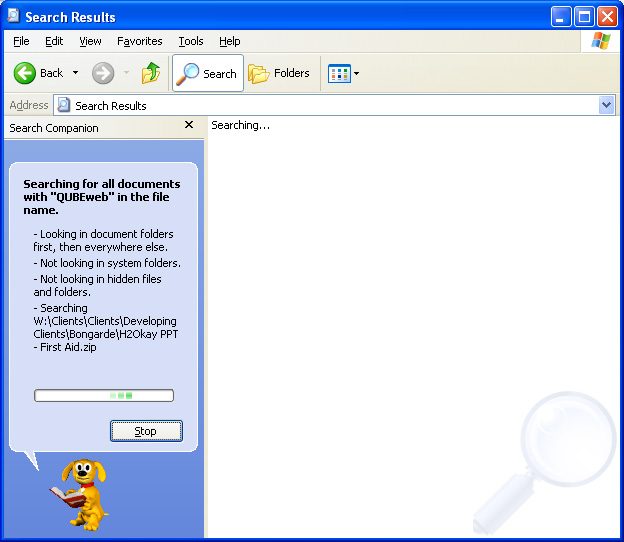Open the Tools menu
624x542 pixels.
tap(190, 41)
